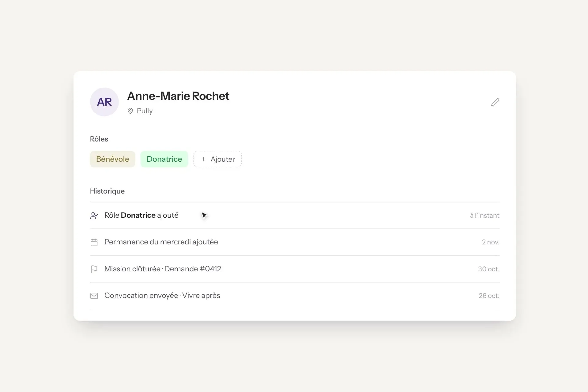Click the Historique section heading

click(107, 191)
